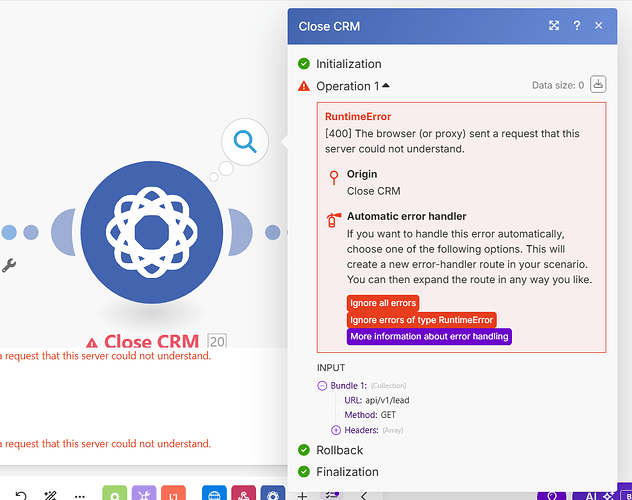The height and width of the screenshot is (500, 632).
Task: Click the Data size: 0 label
Action: point(558,85)
